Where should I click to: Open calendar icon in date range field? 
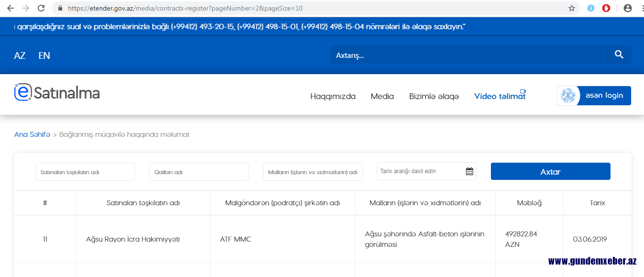point(469,171)
